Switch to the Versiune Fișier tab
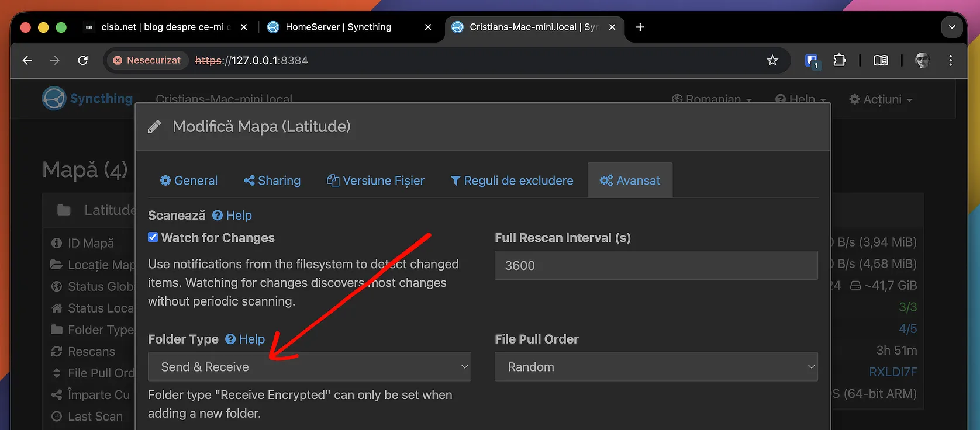This screenshot has height=430, width=980. click(x=376, y=181)
